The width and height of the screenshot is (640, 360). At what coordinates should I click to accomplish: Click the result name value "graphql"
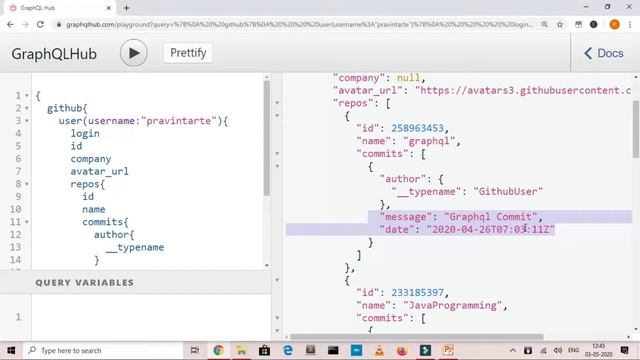coord(429,141)
